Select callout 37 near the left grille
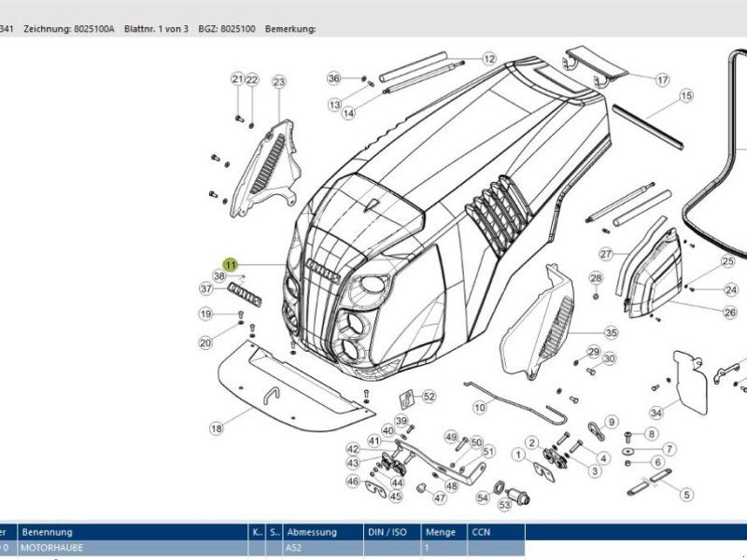 pos(207,289)
